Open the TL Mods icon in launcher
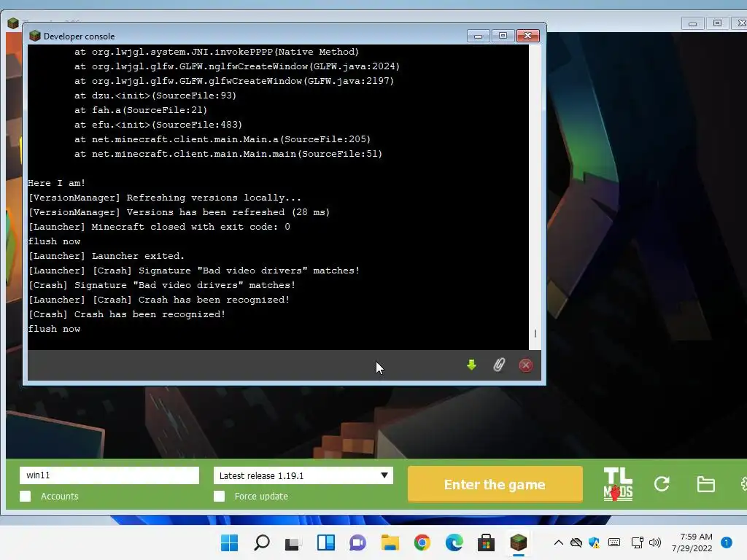Screen dimensions: 747x560 coord(618,484)
